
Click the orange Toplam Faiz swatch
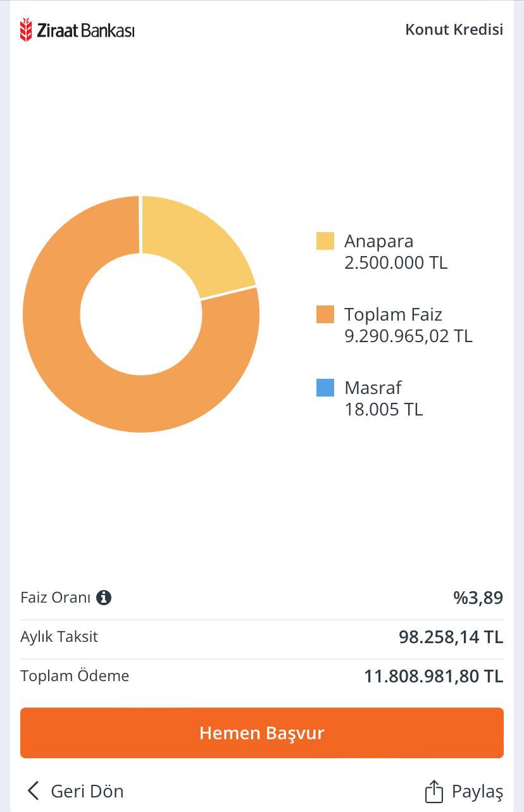[x=325, y=314]
